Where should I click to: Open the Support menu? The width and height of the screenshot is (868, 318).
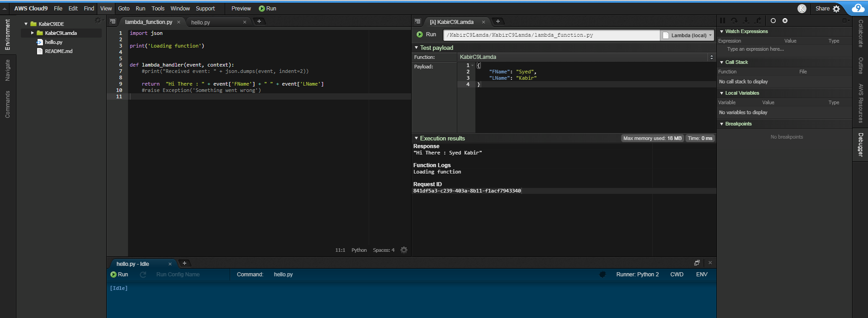pos(205,9)
